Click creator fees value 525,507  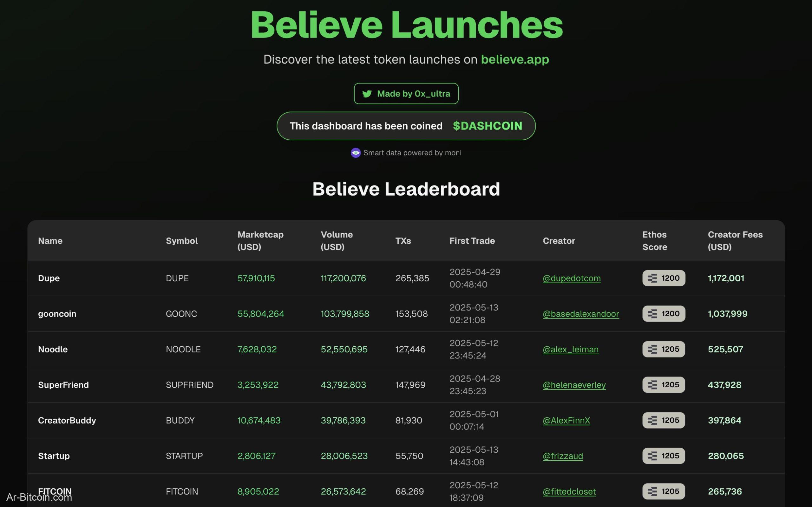(725, 350)
